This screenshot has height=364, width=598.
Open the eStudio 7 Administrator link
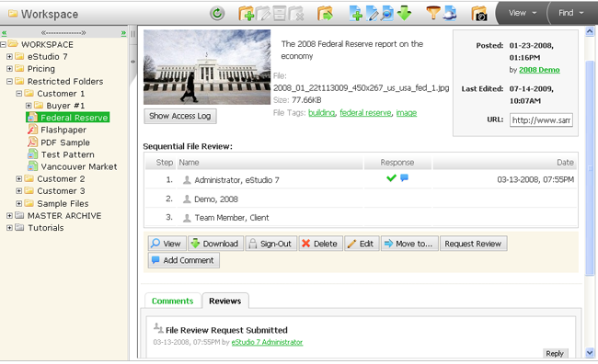pos(267,342)
